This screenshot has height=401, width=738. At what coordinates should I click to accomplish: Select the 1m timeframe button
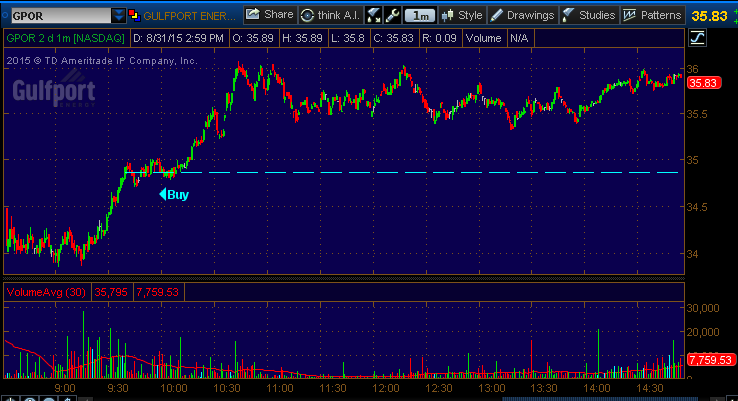(x=423, y=15)
